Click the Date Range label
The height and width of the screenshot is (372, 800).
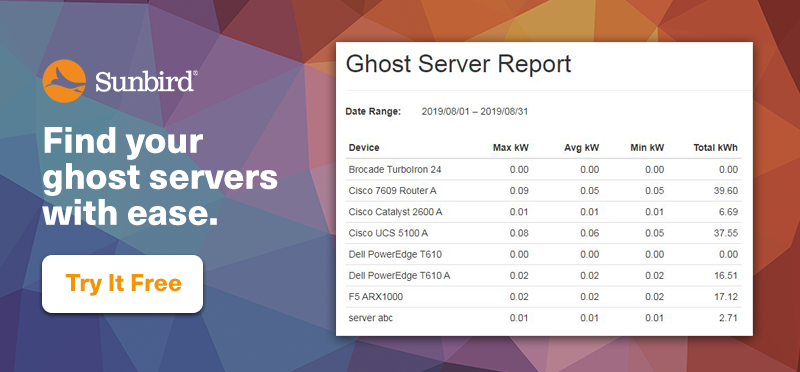pos(373,111)
